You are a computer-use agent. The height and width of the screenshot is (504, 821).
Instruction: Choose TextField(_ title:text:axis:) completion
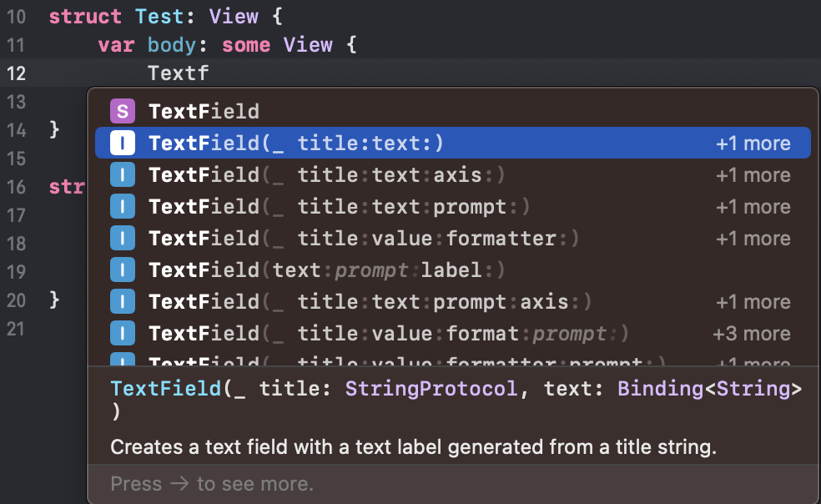coord(327,174)
